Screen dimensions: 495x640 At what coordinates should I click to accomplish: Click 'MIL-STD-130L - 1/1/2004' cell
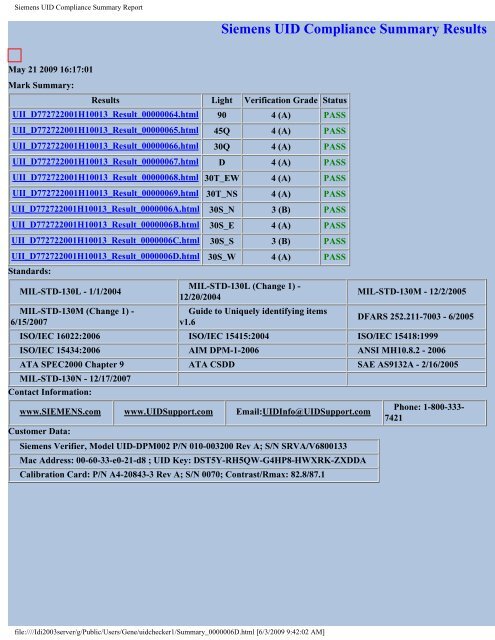(x=93, y=291)
